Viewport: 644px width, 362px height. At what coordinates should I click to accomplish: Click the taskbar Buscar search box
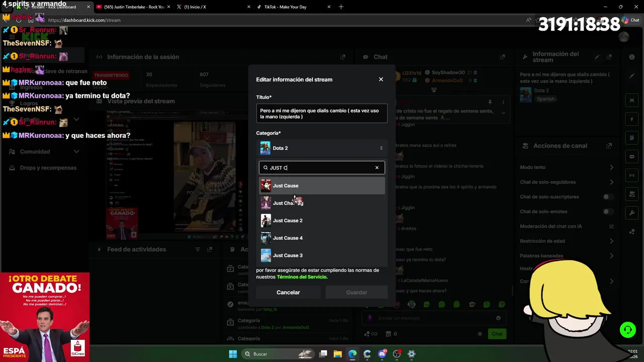[x=278, y=354]
